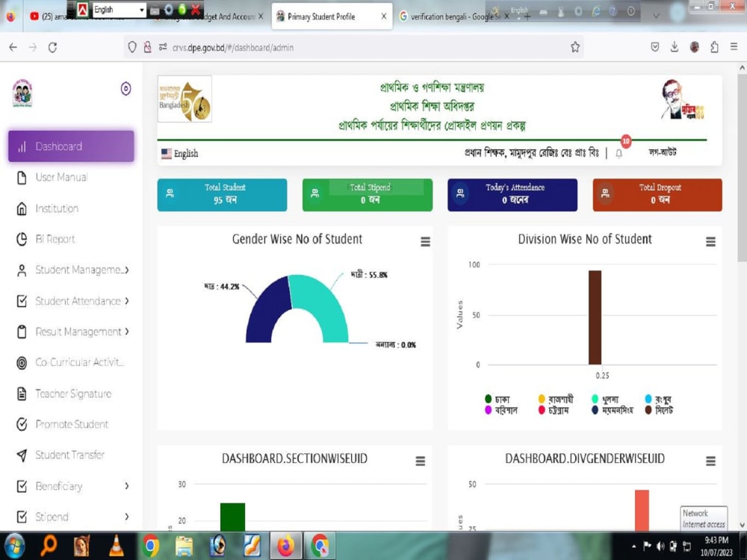Screen dimensions: 747x560
Task: Open Teacher Signature page
Action: click(x=73, y=393)
